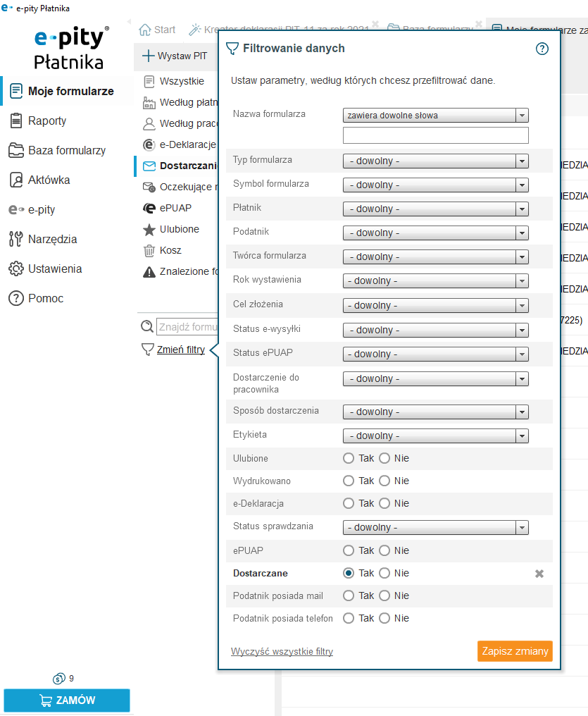Switch to the Start tab

coord(157,30)
